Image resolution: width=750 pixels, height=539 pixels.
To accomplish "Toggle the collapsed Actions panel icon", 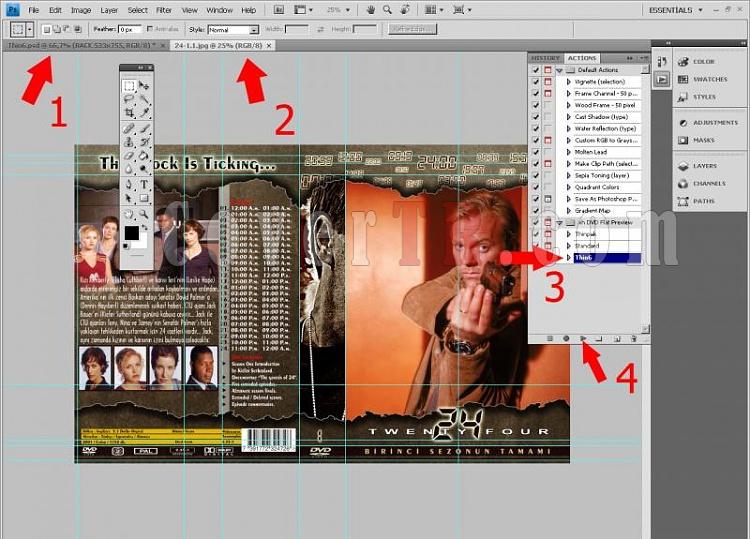I will click(x=662, y=78).
